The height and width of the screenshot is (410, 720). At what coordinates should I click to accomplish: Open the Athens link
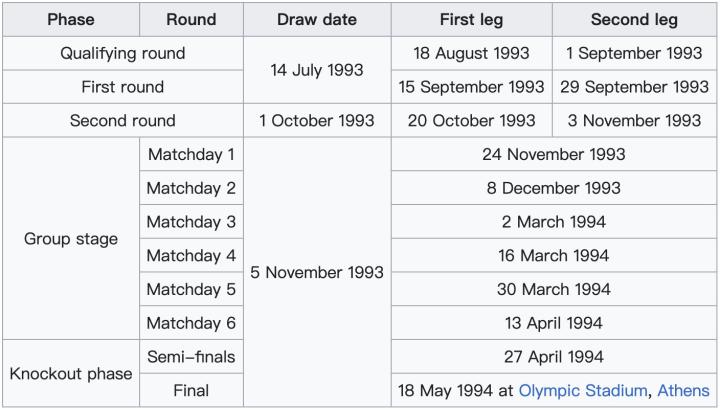[683, 391]
